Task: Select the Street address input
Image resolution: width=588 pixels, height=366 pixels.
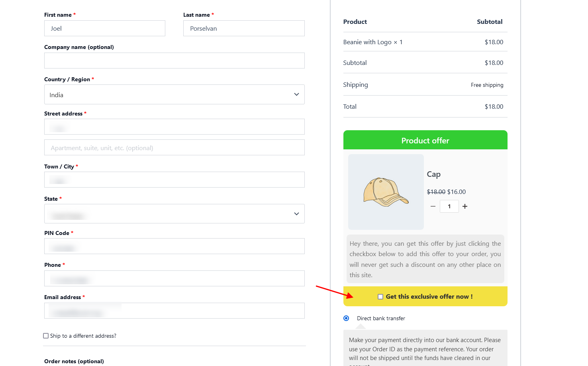Action: 174,127
